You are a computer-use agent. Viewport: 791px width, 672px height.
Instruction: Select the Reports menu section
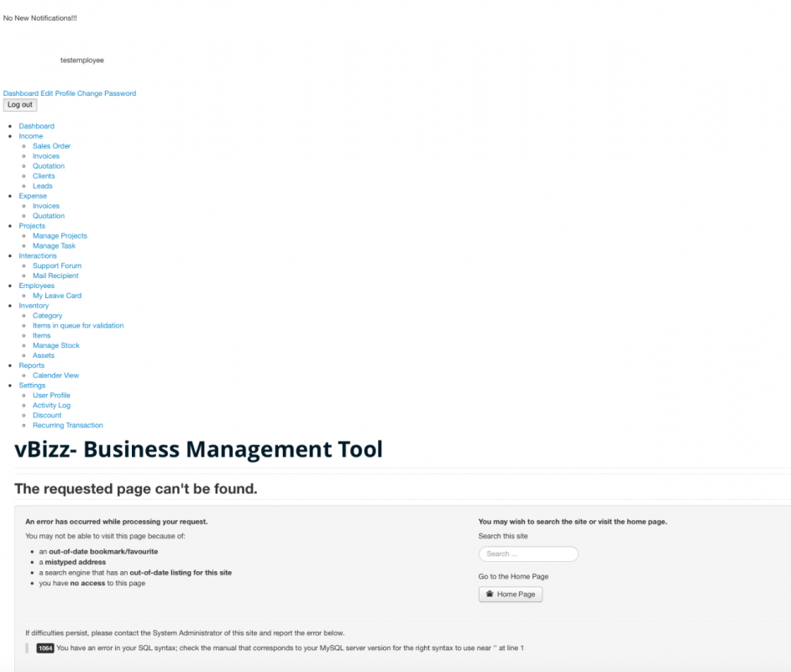(31, 365)
